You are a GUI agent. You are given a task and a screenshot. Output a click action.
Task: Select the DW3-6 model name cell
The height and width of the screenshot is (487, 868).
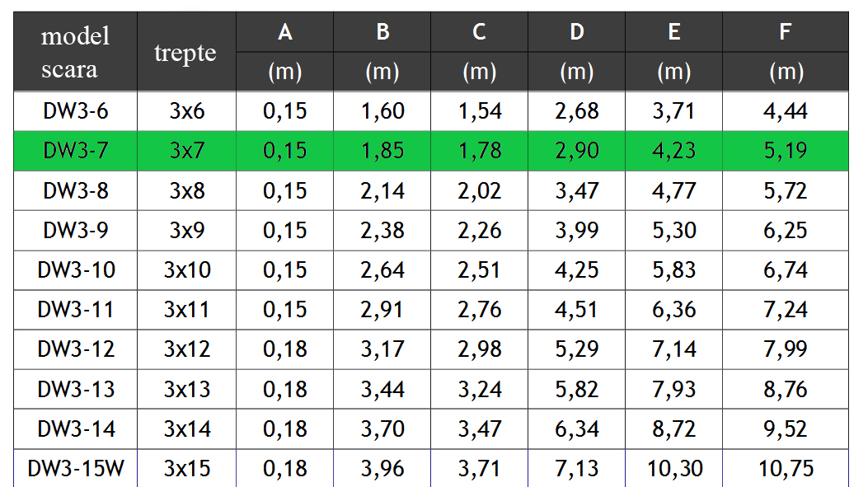click(x=75, y=110)
